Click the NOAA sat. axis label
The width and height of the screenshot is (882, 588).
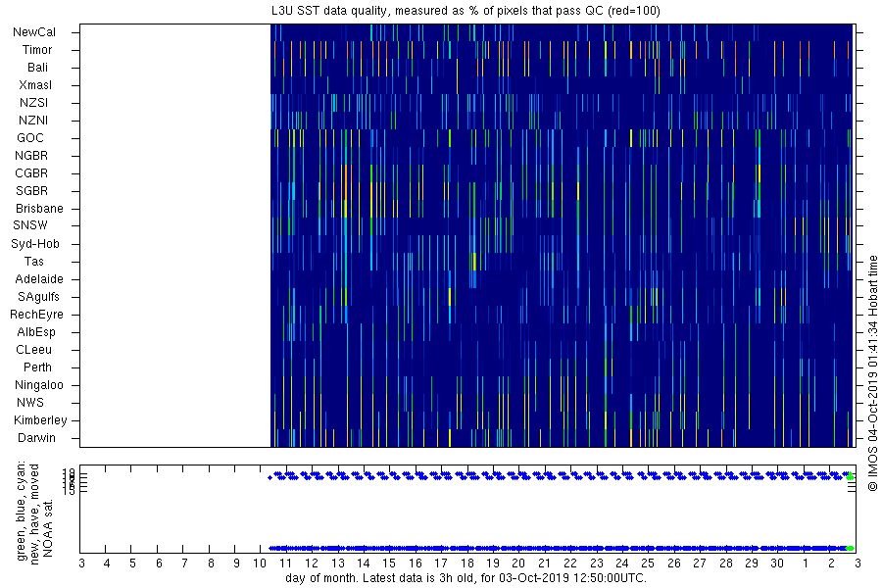click(x=48, y=528)
